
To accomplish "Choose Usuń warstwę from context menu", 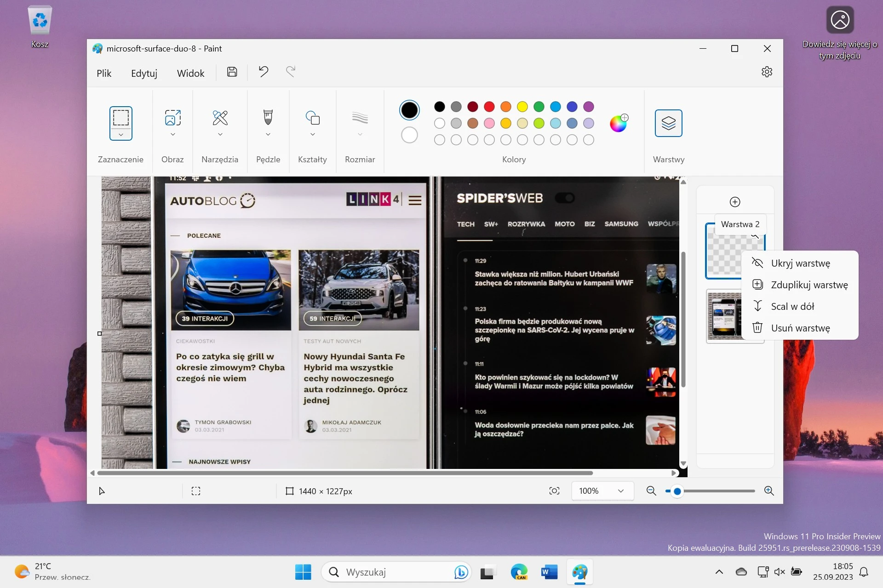I will click(x=800, y=328).
